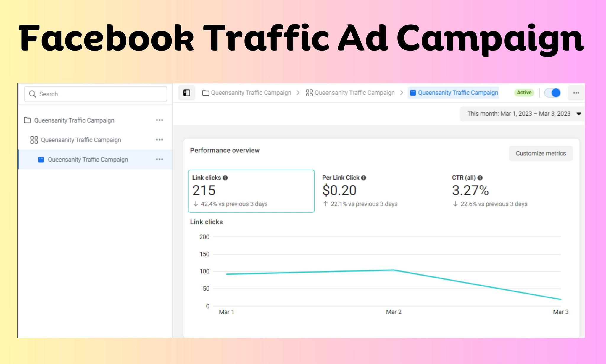Click the blue ad icon in sidebar
Viewport: 606px width, 364px height.
point(41,160)
